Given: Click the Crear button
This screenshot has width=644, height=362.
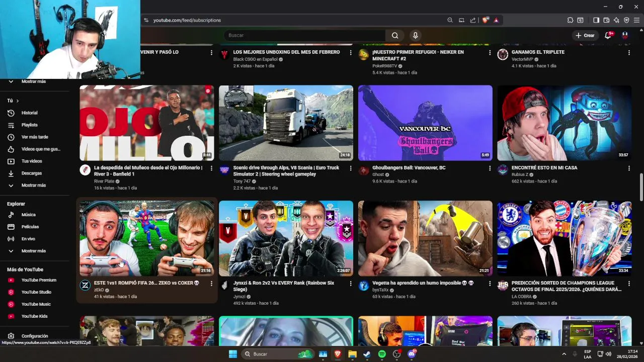Looking at the screenshot, I should [x=585, y=35].
